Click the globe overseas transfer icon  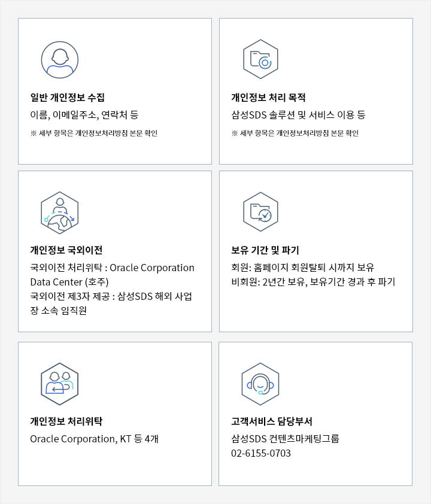(60, 212)
